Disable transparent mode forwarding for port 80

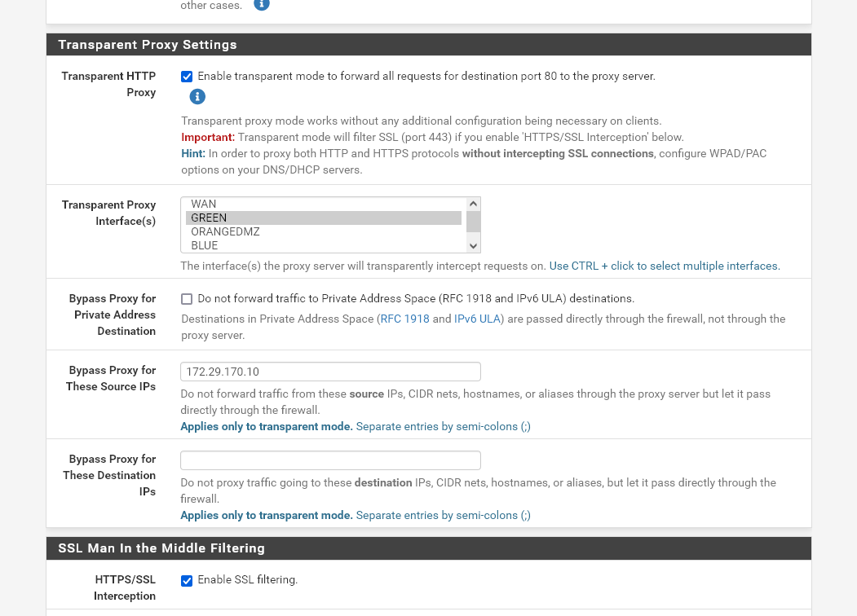(x=187, y=76)
